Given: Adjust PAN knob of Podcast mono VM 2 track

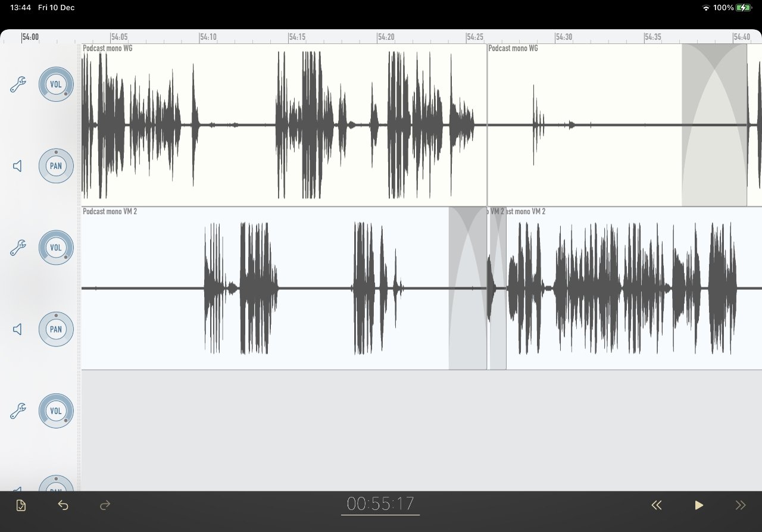Looking at the screenshot, I should [x=56, y=329].
